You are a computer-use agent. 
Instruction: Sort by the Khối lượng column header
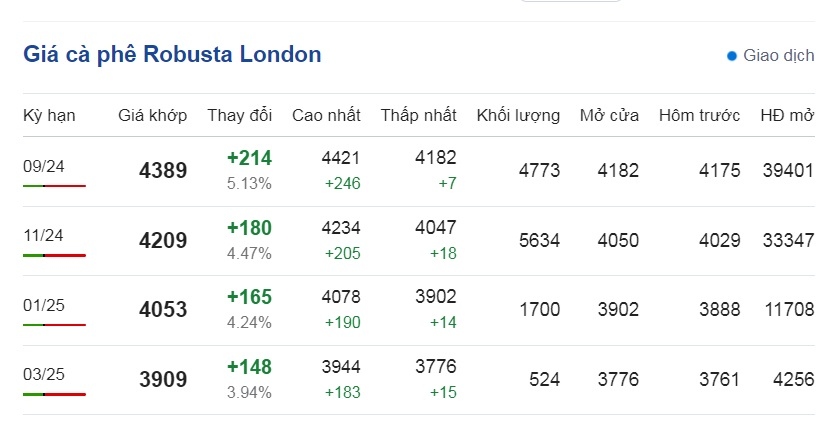518,115
